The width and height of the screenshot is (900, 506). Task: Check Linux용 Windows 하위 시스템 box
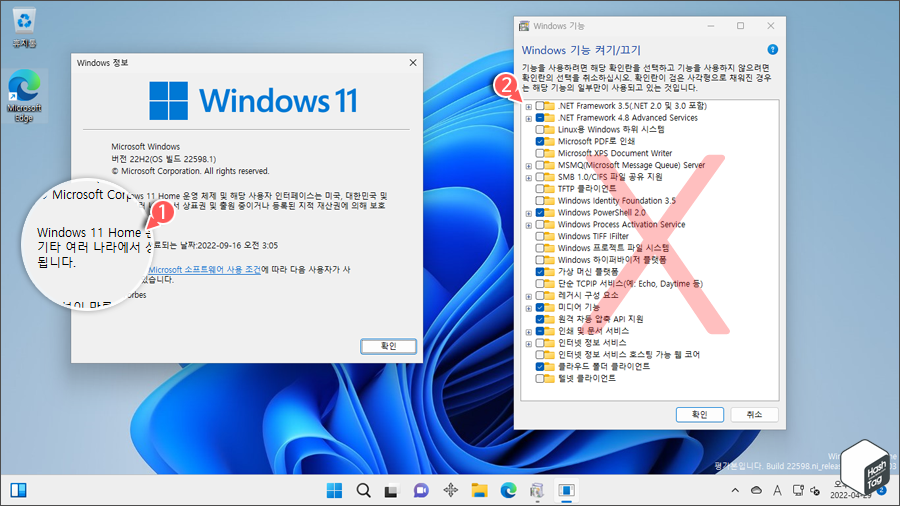(x=540, y=130)
